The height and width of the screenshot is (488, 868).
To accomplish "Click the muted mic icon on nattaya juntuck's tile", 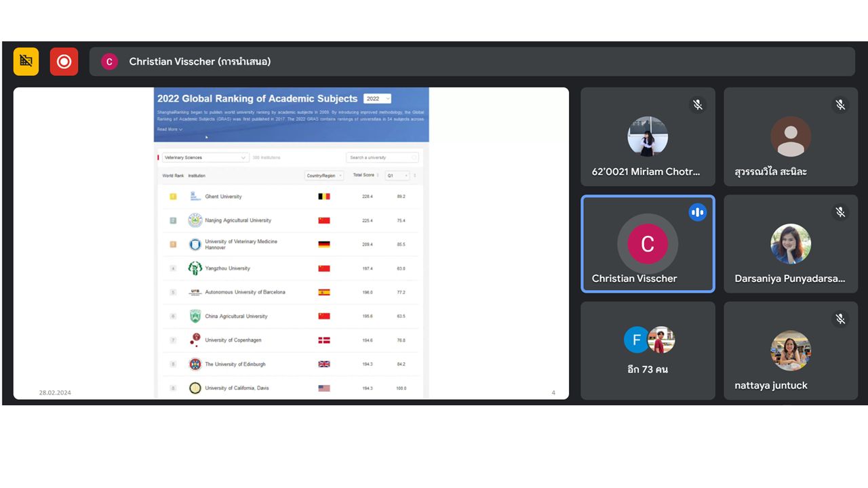I will pos(840,319).
